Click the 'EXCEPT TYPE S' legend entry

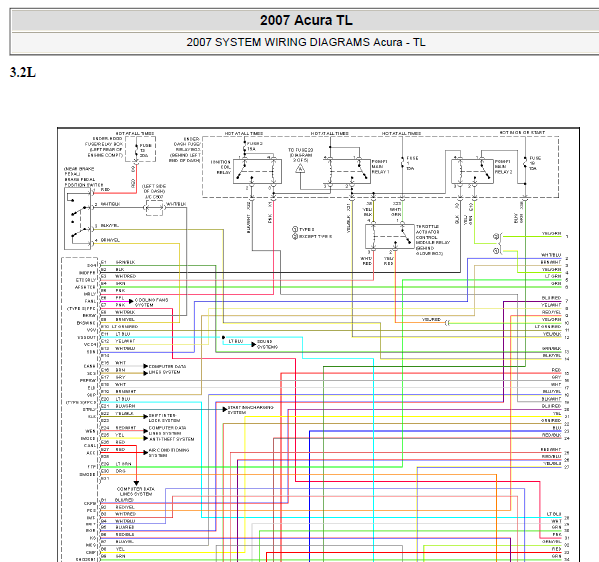tap(312, 236)
